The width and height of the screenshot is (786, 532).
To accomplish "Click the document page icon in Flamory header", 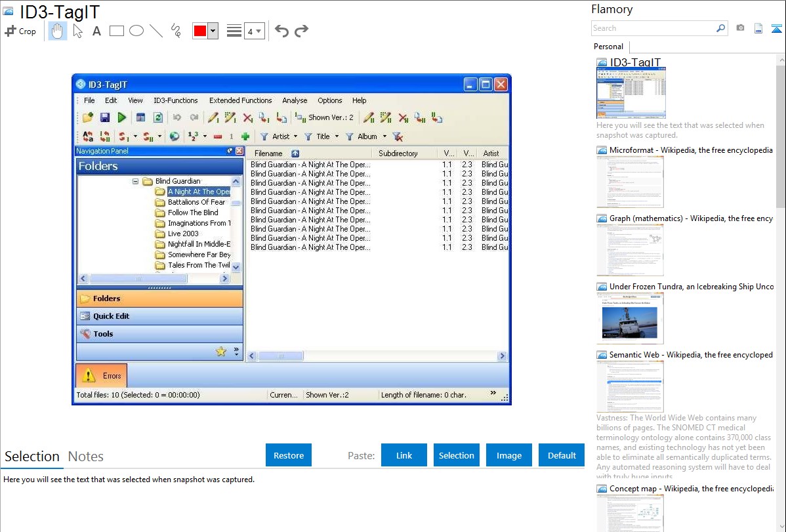I will pos(758,28).
